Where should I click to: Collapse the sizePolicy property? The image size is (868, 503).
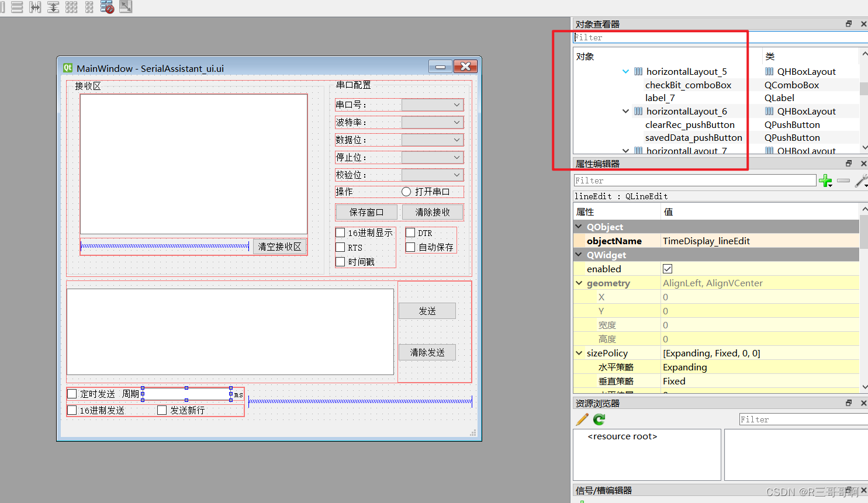coord(579,353)
